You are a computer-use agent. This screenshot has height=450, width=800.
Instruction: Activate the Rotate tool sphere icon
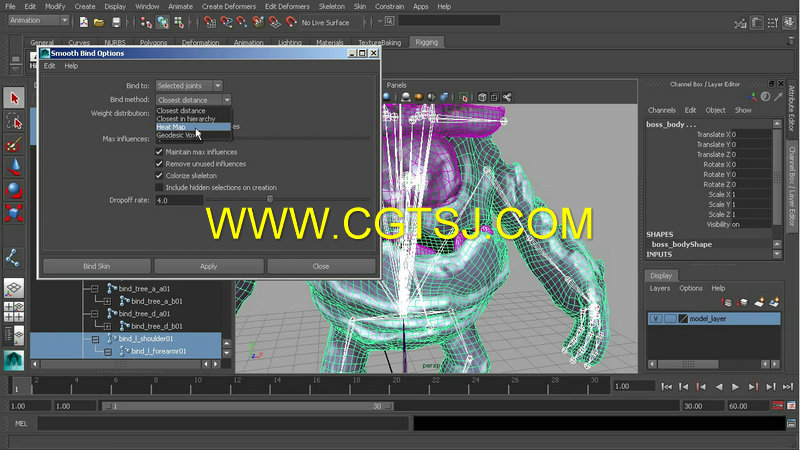click(x=14, y=190)
